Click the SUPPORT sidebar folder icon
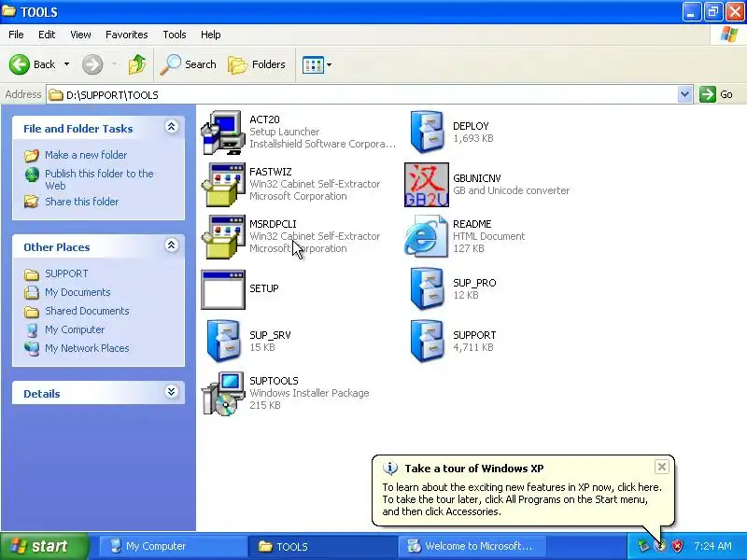The height and width of the screenshot is (560, 747). [32, 274]
